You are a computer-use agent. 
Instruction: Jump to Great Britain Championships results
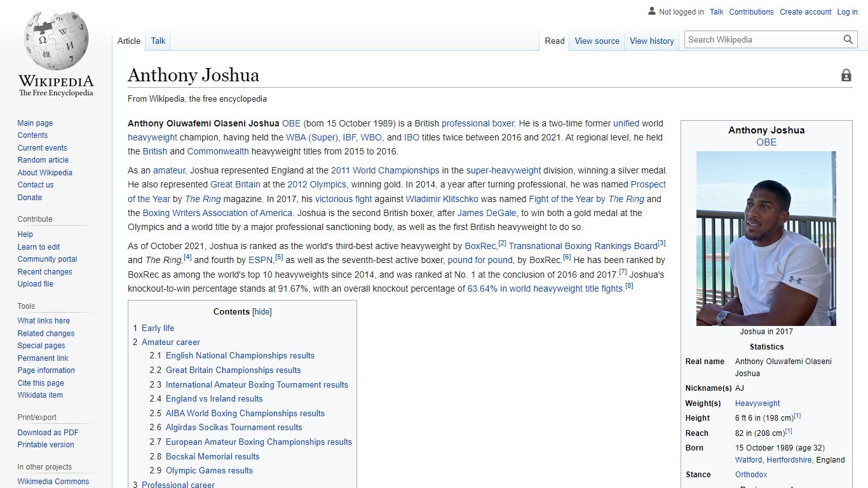pyautogui.click(x=233, y=370)
